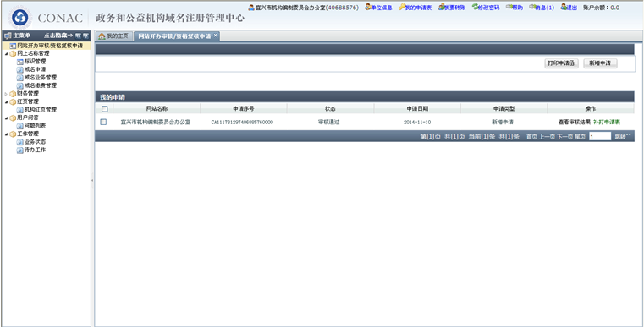Open 帮助 in the top bar
644x328 pixels.
tap(515, 8)
